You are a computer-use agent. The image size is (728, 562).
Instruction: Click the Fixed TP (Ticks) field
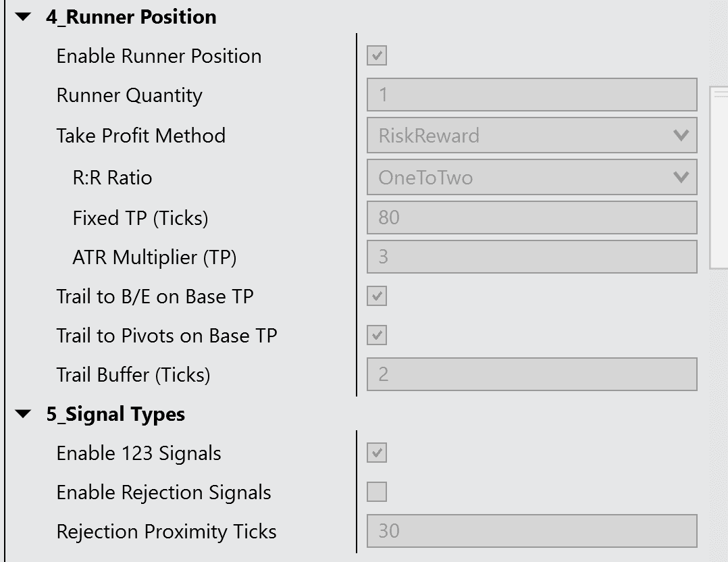531,218
